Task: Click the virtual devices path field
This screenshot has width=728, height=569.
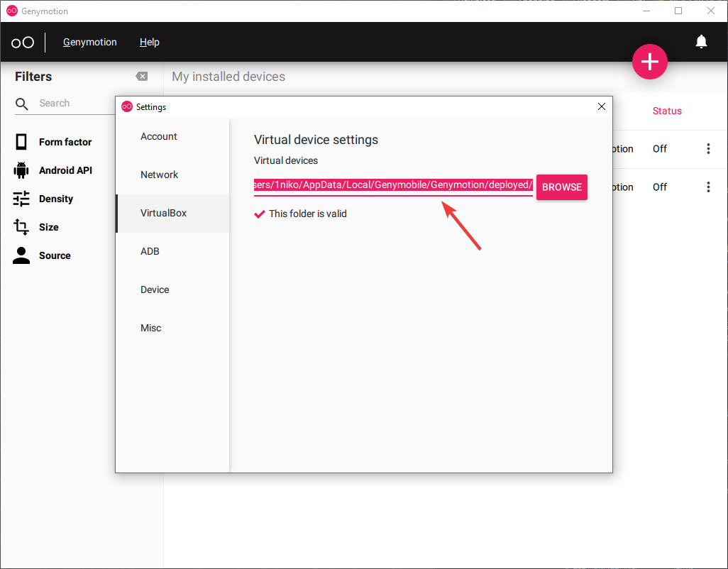Action: click(393, 185)
